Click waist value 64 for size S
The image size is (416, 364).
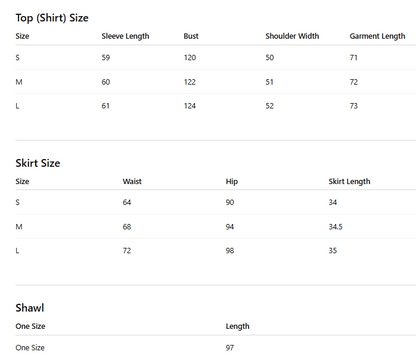[127, 202]
